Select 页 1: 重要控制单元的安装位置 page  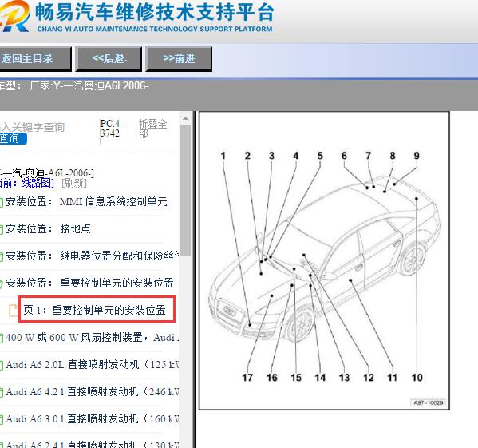(94, 310)
